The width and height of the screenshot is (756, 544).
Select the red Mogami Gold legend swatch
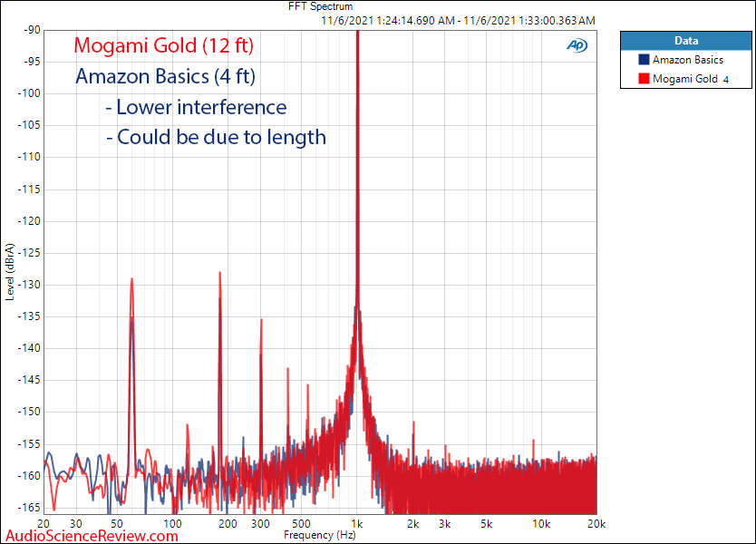[644, 79]
